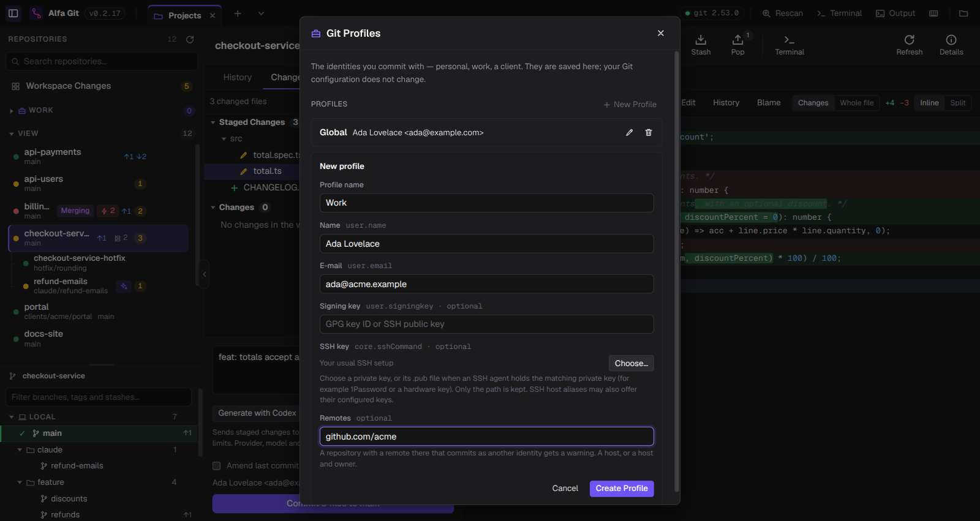Click Choose… for SSH key
Image resolution: width=980 pixels, height=521 pixels.
(x=631, y=364)
